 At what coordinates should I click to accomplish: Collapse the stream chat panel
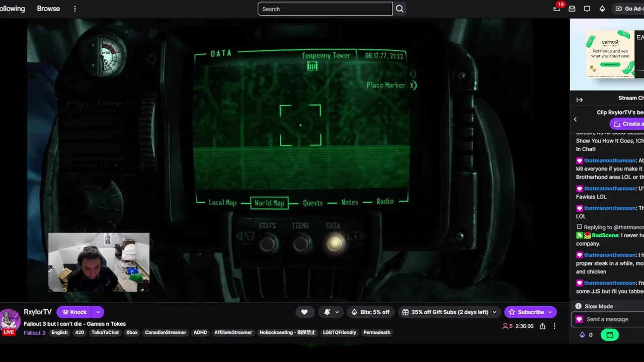coord(580,100)
